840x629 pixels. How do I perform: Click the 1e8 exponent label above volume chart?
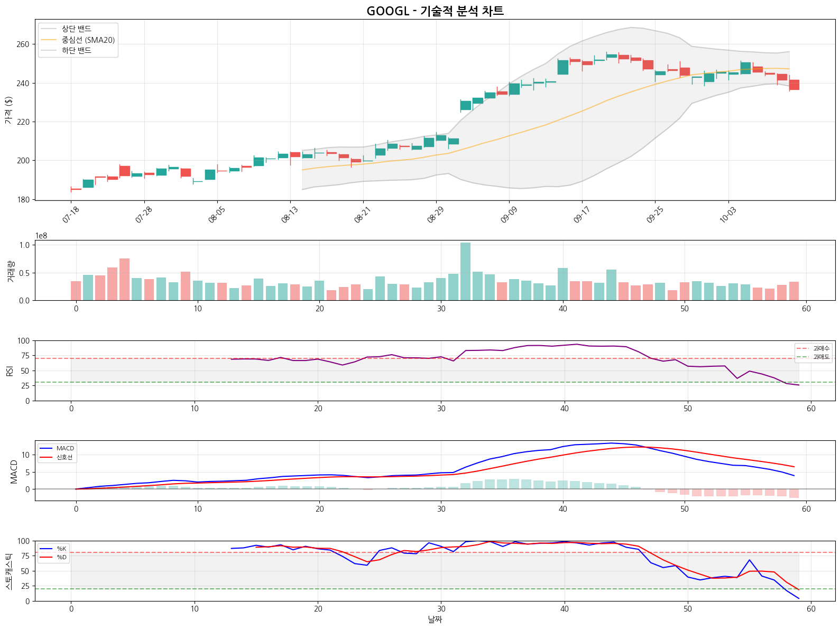41,236
